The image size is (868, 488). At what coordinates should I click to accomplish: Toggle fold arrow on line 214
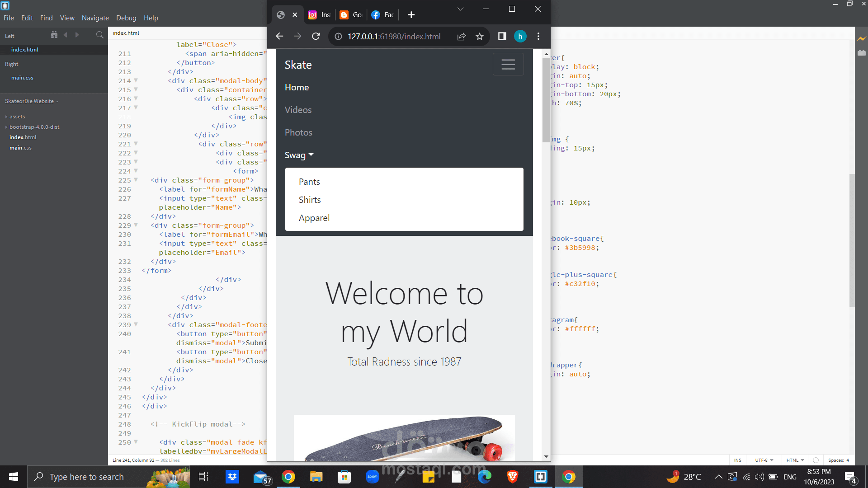[x=136, y=80]
